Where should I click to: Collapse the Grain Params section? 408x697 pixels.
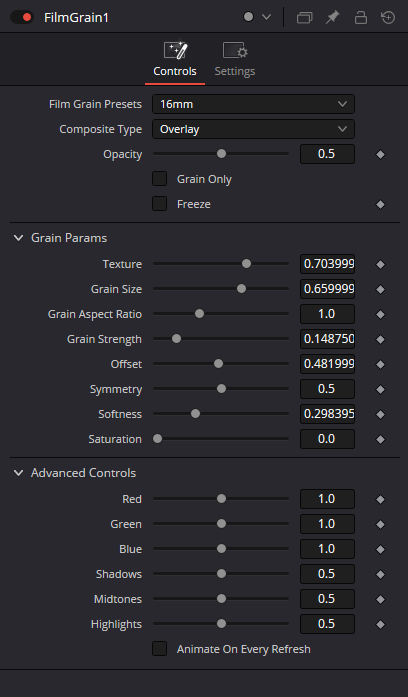(19, 238)
